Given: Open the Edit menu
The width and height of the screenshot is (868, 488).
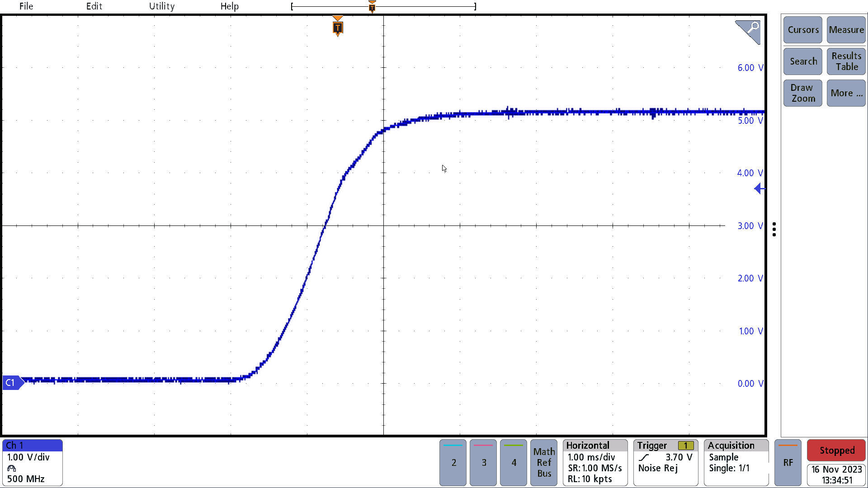Looking at the screenshot, I should (x=94, y=6).
